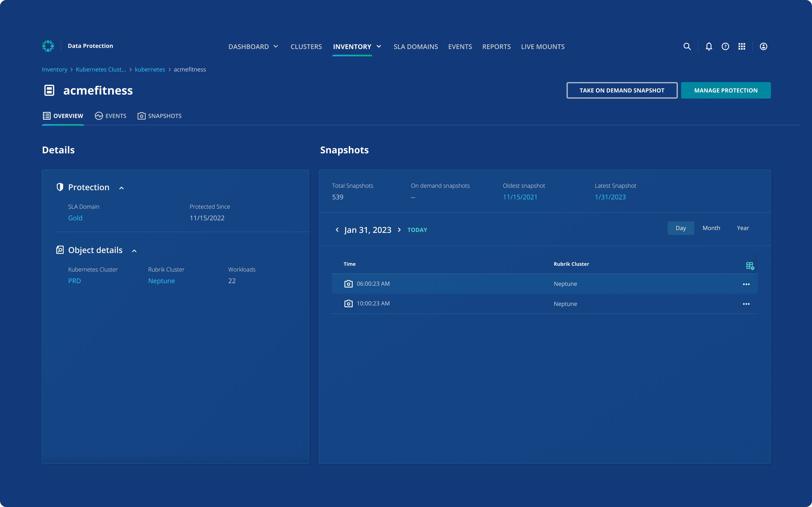Screen dimensions: 812x507
Task: Open the user account icon
Action: (x=763, y=47)
